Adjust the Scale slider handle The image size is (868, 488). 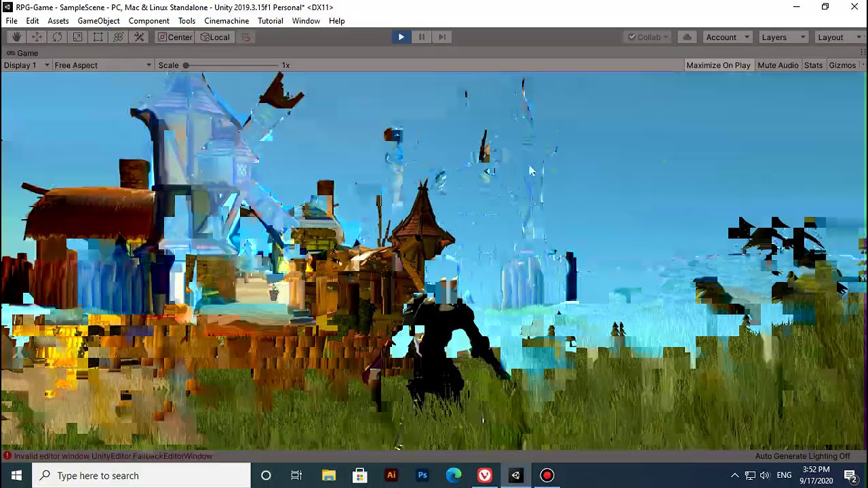186,65
